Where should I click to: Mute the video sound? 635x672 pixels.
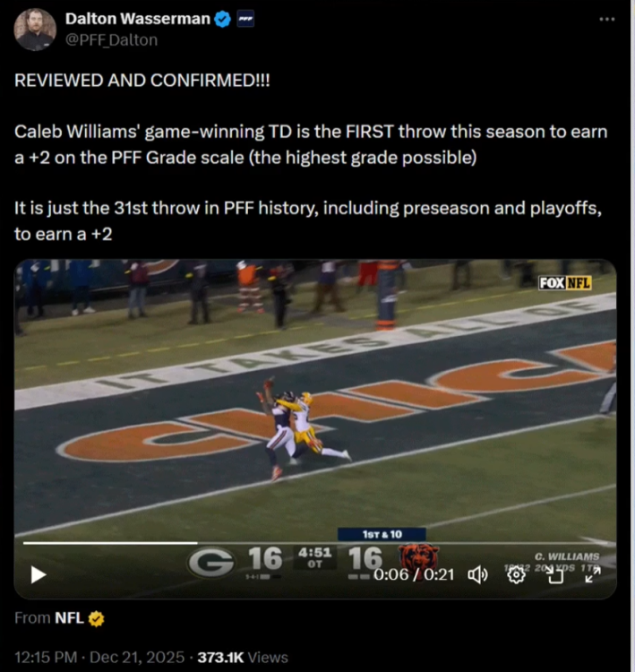pyautogui.click(x=477, y=574)
